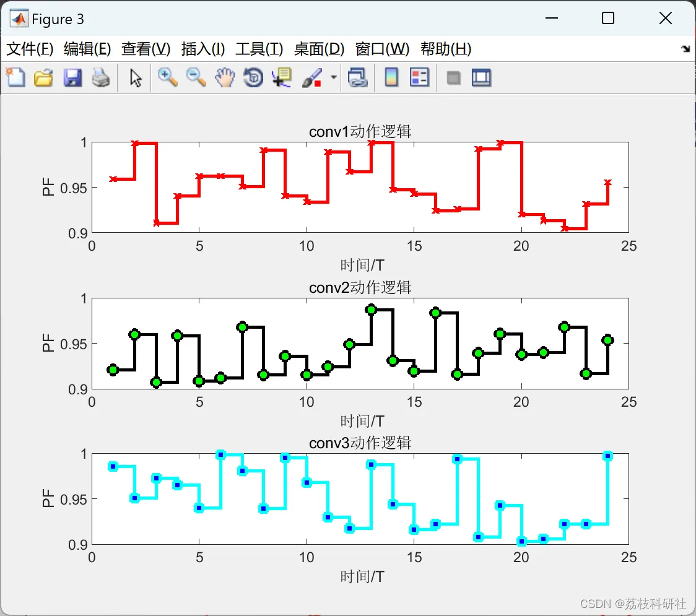Click the Show Plot Tools icon

481,77
